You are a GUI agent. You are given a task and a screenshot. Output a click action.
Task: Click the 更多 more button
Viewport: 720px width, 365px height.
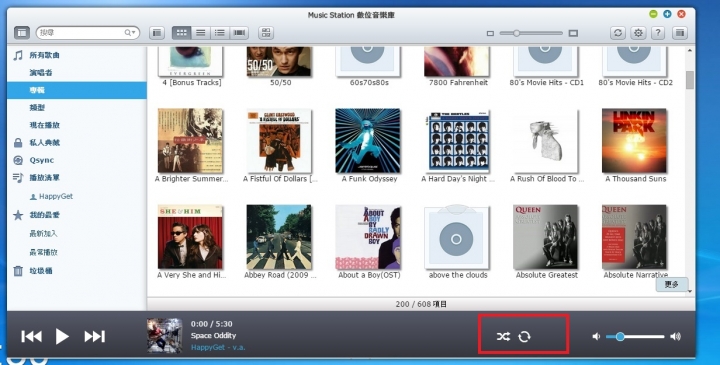tap(671, 285)
